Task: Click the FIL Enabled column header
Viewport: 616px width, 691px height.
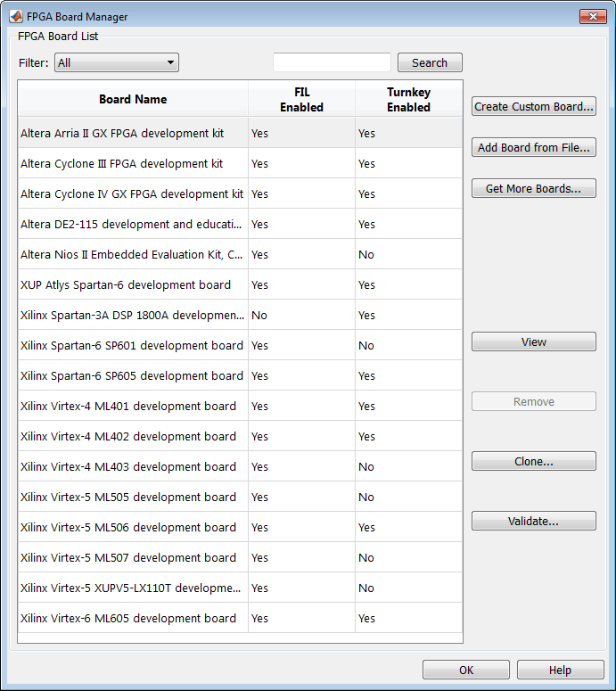Action: [302, 99]
